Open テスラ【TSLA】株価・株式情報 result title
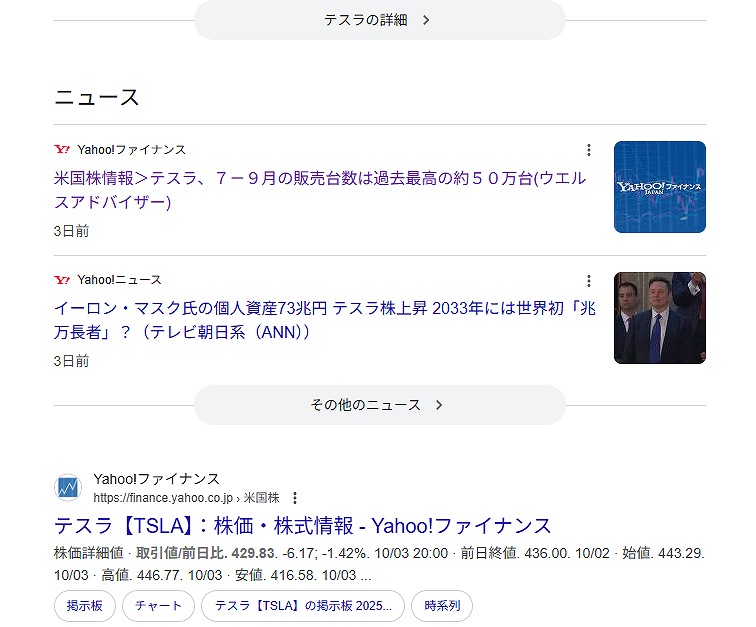 [302, 526]
